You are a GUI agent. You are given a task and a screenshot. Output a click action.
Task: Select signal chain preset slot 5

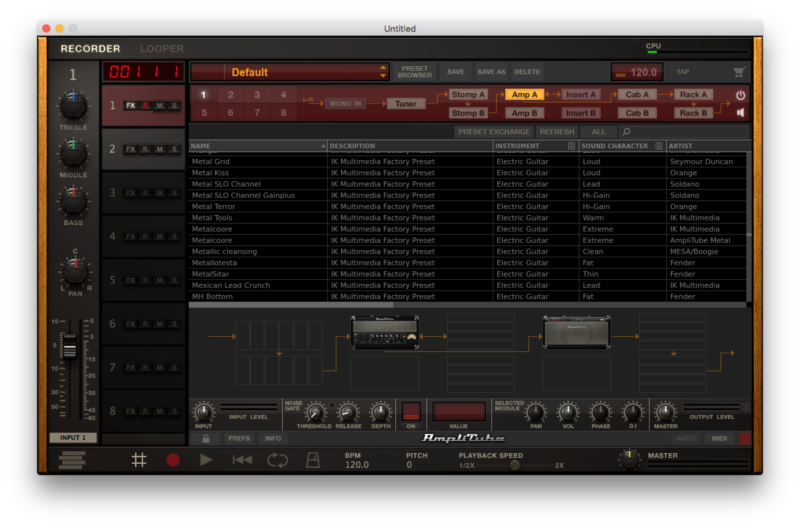tap(204, 113)
